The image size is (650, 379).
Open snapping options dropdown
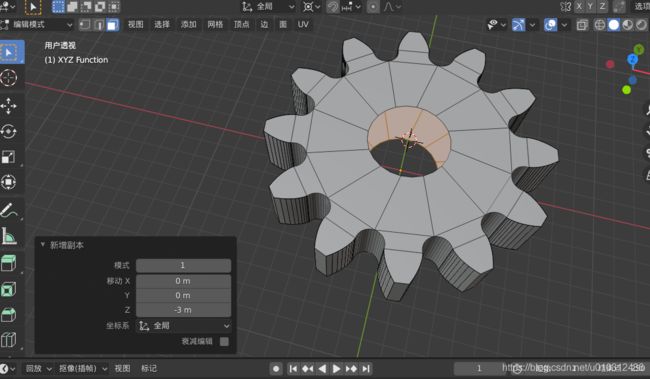click(x=352, y=7)
